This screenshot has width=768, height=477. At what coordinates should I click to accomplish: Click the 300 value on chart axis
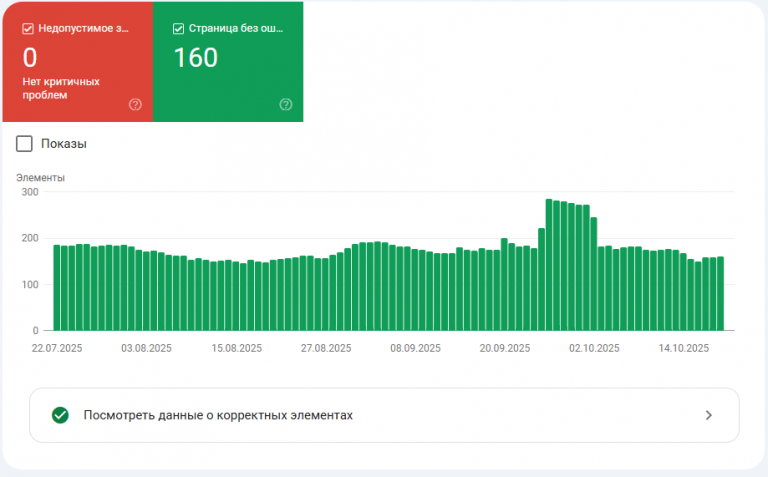(30, 192)
